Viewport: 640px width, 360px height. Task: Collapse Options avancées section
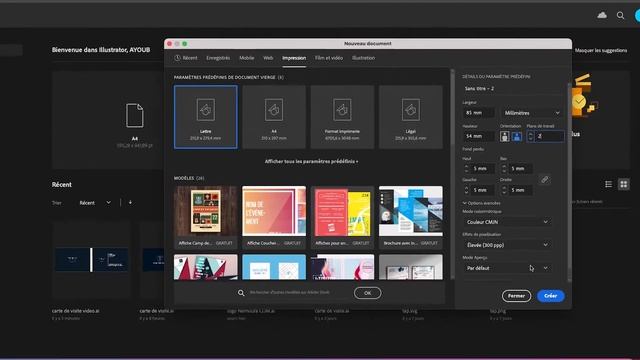click(x=482, y=203)
